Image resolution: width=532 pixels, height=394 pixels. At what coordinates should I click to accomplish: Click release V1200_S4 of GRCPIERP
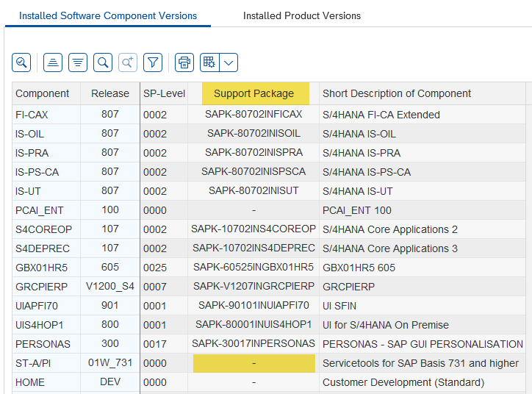tap(110, 286)
